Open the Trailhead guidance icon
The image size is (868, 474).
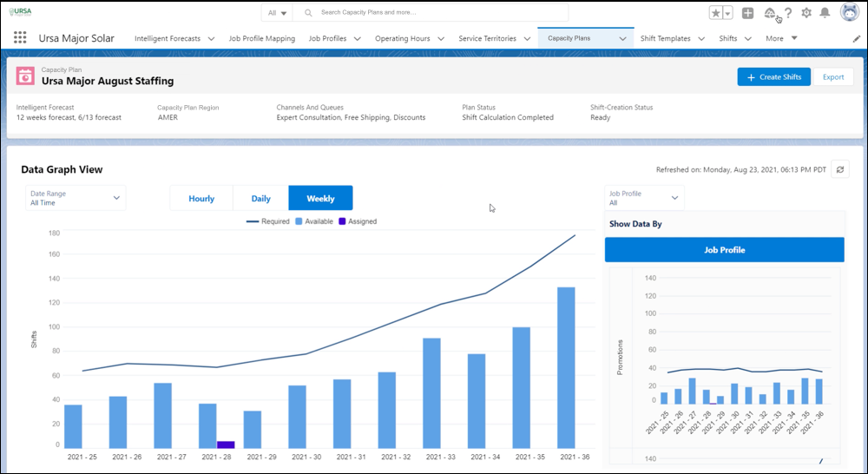point(769,13)
